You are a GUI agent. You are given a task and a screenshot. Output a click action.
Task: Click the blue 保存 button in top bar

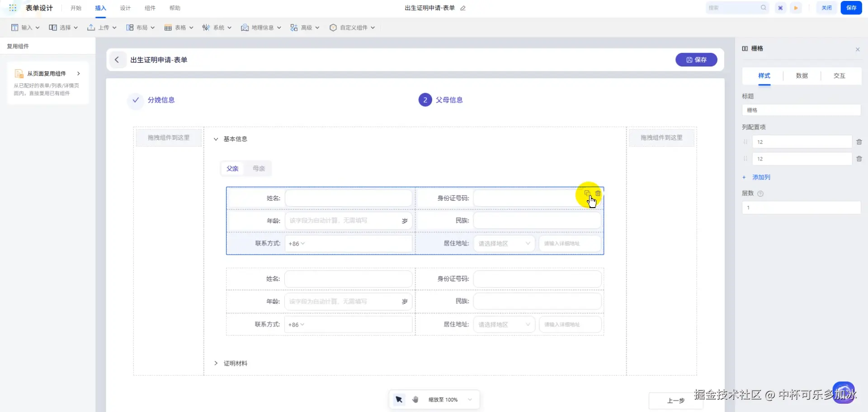[x=851, y=8]
